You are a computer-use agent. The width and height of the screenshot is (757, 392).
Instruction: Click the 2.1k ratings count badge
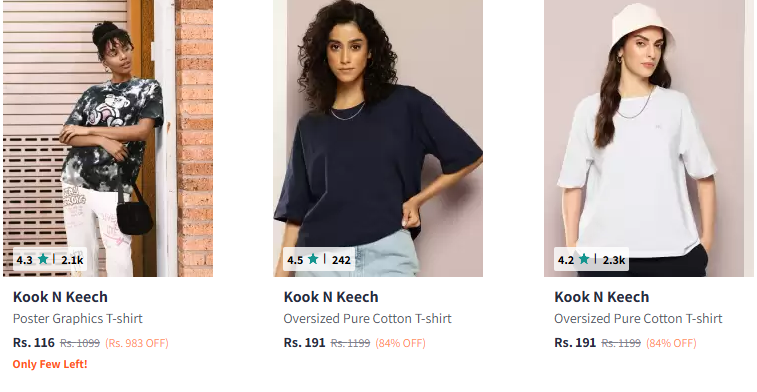point(72,260)
